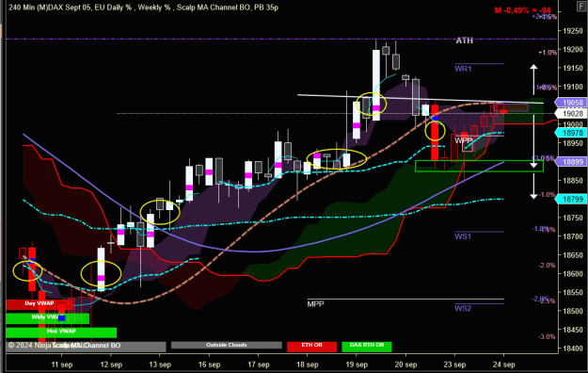Click the WPP pivot label
This screenshot has height=373, width=588.
[x=463, y=140]
